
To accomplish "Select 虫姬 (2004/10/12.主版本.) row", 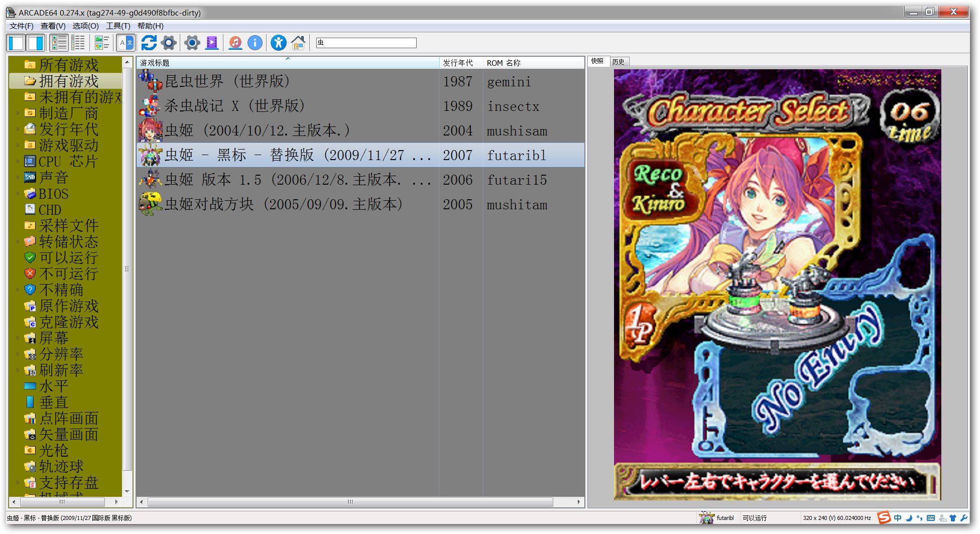I will tap(360, 130).
